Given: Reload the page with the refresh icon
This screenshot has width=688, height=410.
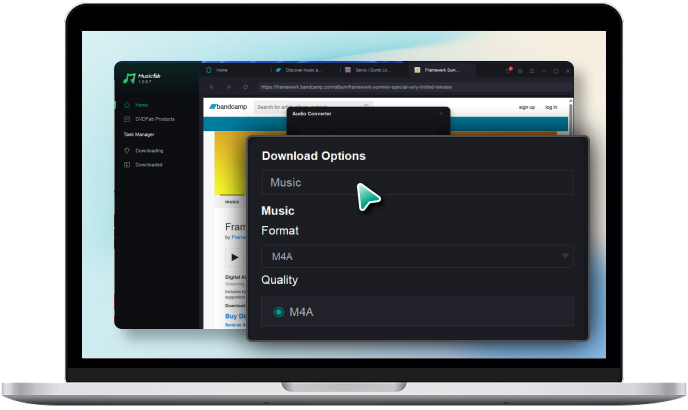Looking at the screenshot, I should pyautogui.click(x=245, y=87).
